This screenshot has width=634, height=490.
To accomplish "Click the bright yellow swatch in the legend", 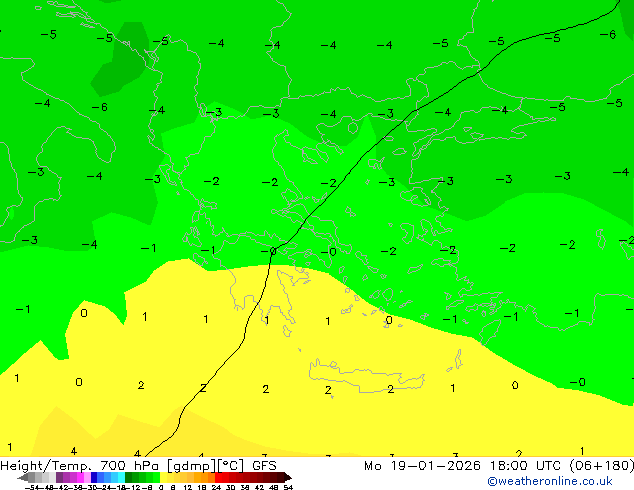I will (x=163, y=477).
